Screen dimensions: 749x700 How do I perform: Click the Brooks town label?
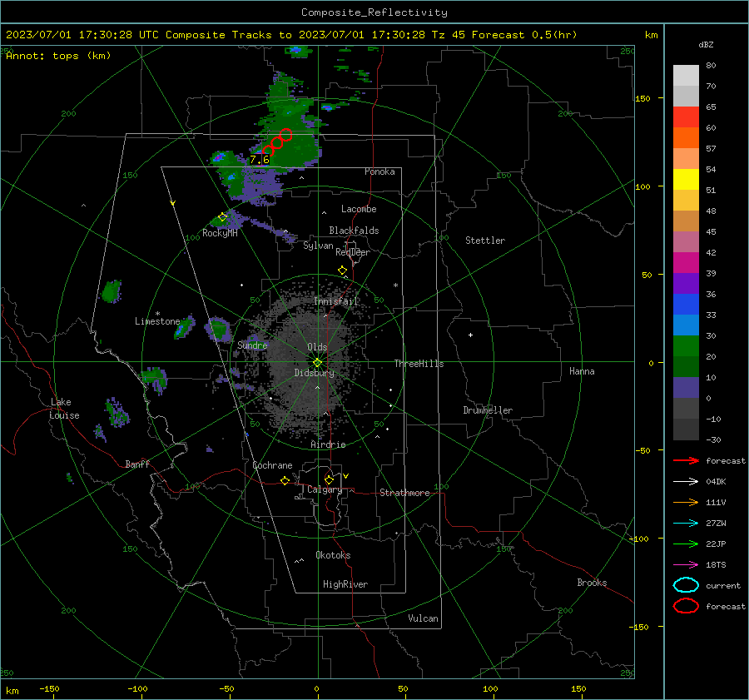[592, 583]
